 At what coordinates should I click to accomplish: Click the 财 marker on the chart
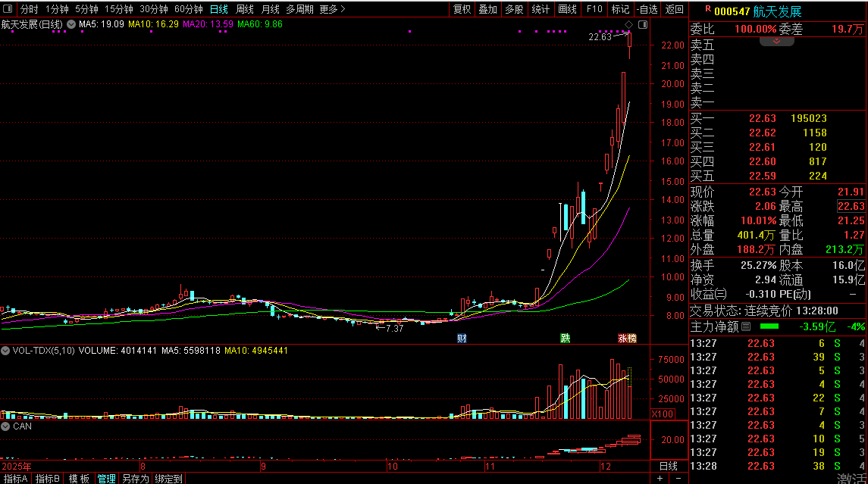462,338
